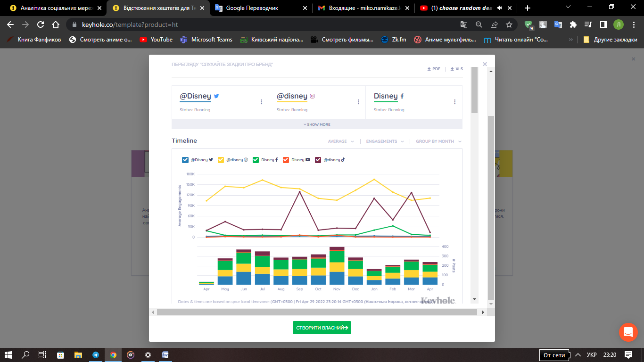Screen dimensions: 644x362
Task: Open File Explorer from the taskbar
Action: [x=78, y=354]
